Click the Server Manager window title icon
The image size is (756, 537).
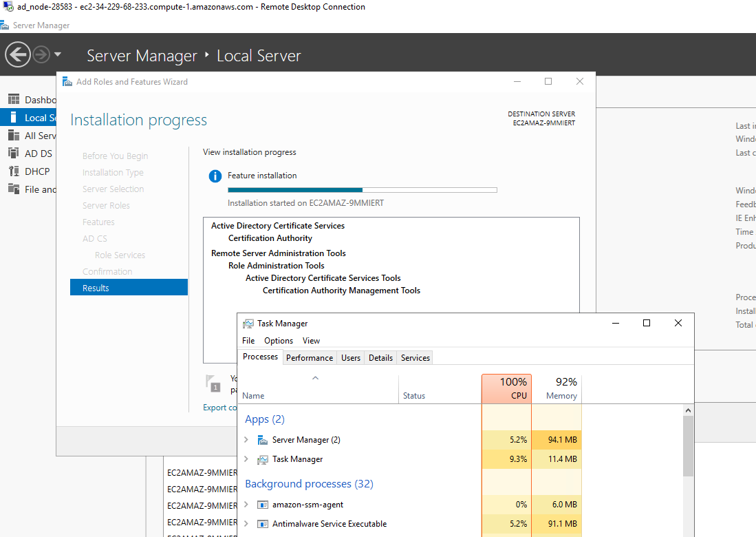[5, 25]
